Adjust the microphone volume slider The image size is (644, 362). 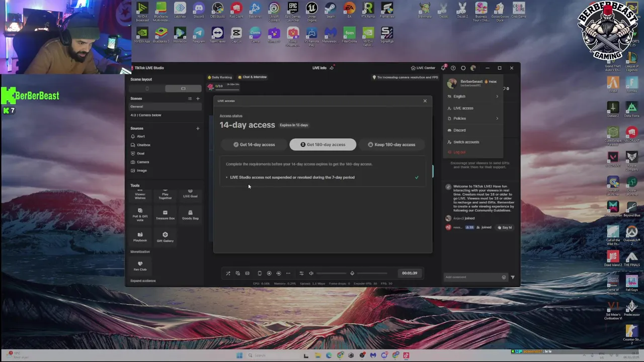(373, 274)
